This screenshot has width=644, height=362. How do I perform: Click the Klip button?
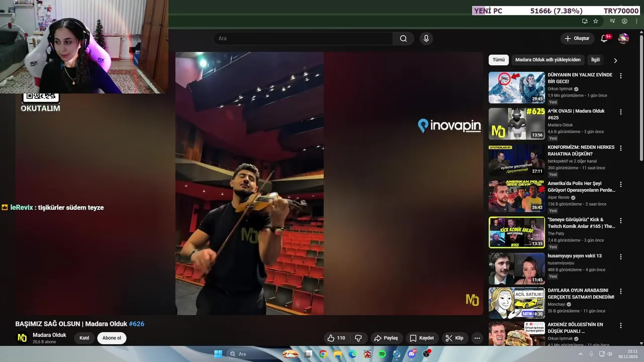(x=454, y=338)
